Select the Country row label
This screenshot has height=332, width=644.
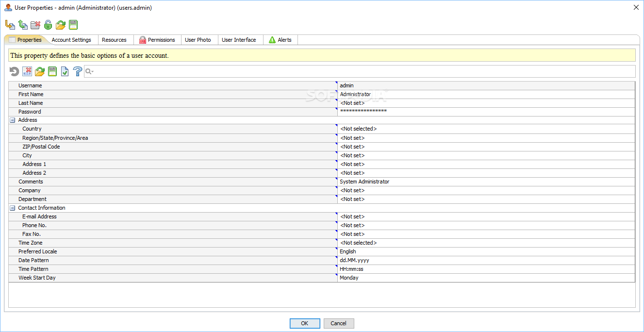click(32, 129)
